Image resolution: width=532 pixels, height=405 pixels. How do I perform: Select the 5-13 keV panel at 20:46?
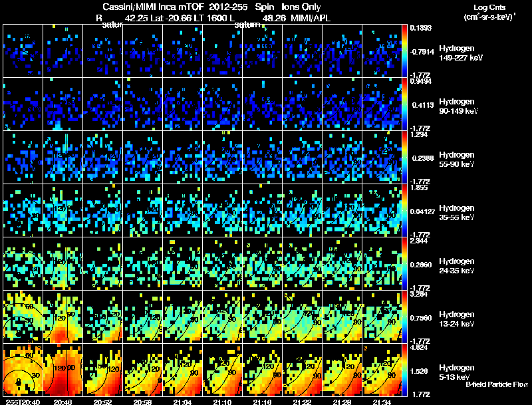[63, 370]
